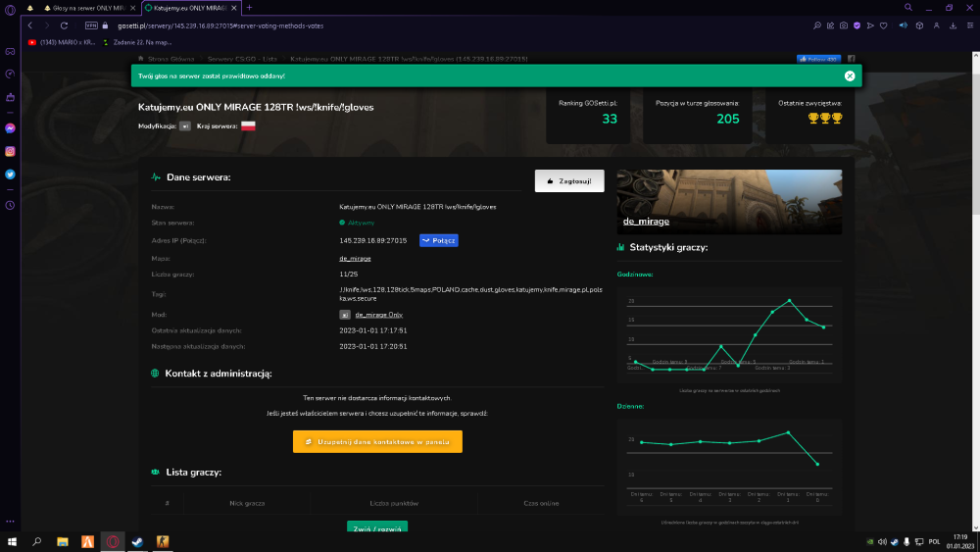Open page zoom magnifier in address bar
The image size is (980, 552).
(817, 25)
